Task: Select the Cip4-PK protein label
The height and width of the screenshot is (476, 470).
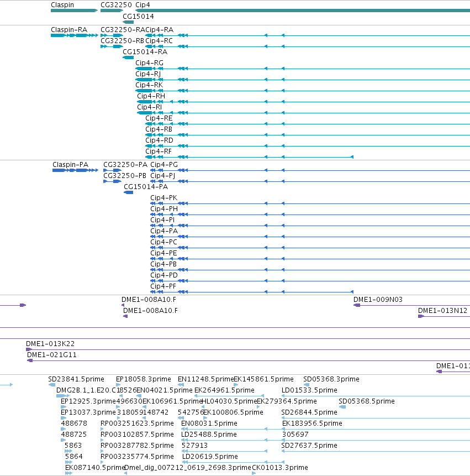Action: [x=163, y=198]
